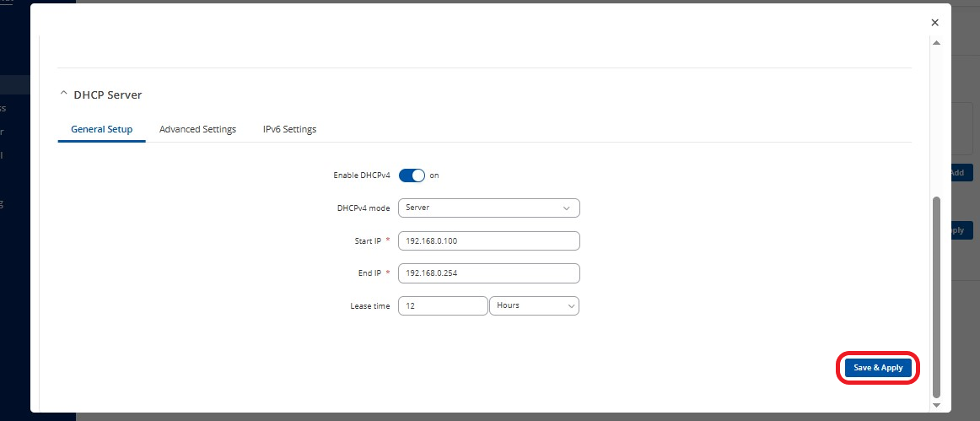Open the DHCPv4 mode dropdown
980x421 pixels.
[x=488, y=208]
